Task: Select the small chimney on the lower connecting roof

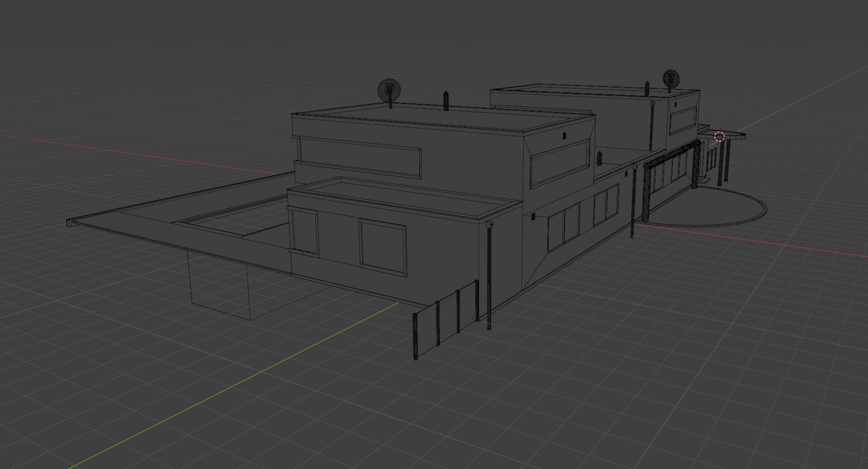Action: coord(599,158)
